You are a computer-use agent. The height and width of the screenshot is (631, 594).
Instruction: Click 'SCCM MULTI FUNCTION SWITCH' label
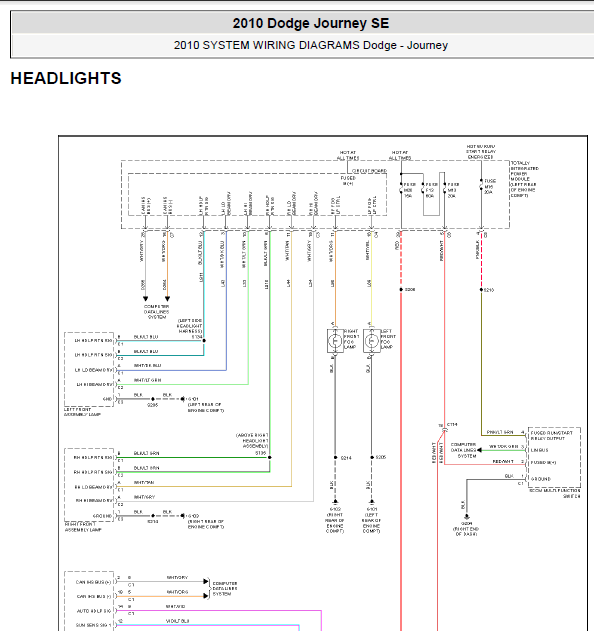(555, 493)
